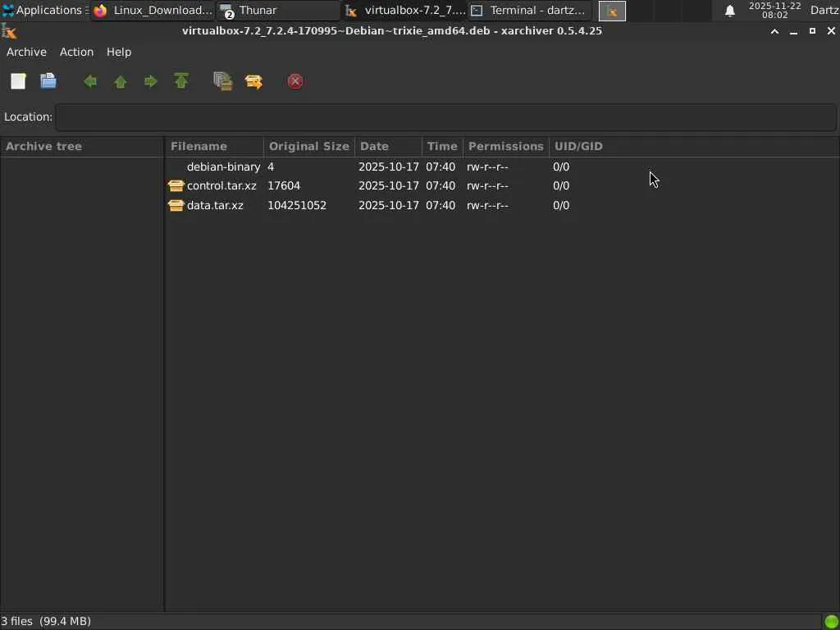Screen dimensions: 840x630
Task: Click the virtualbox-7.2 xarchiver taskbar button
Action: tap(405, 10)
